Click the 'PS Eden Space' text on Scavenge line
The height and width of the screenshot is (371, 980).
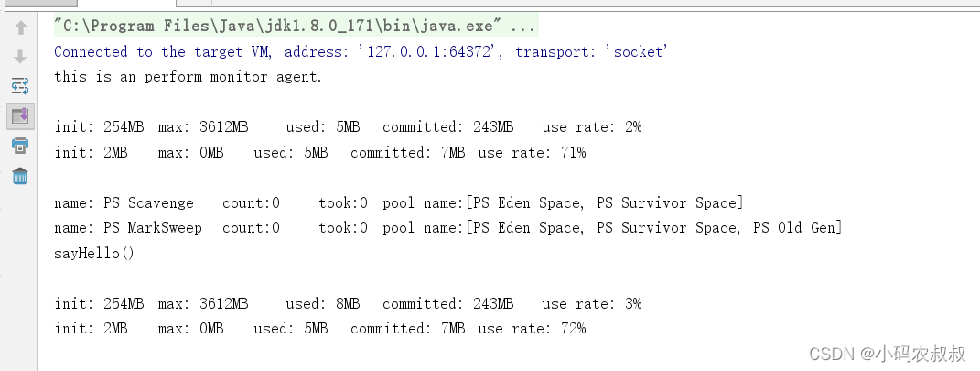(x=525, y=203)
